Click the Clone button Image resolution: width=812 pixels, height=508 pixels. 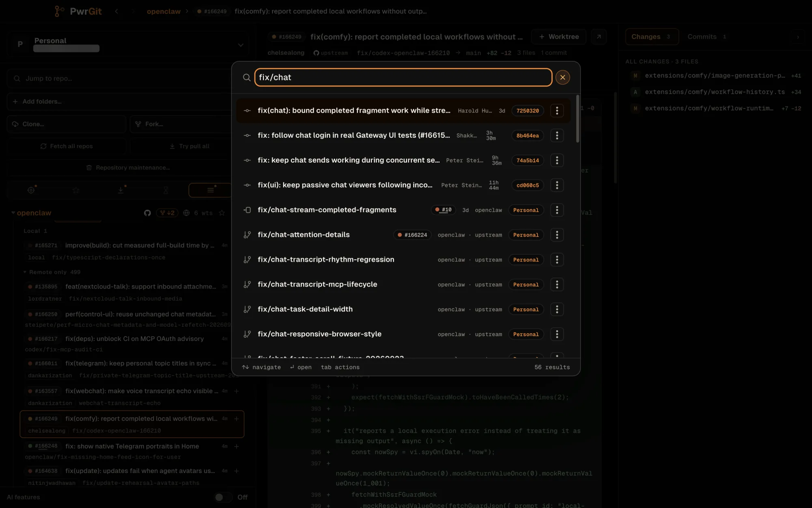click(67, 124)
